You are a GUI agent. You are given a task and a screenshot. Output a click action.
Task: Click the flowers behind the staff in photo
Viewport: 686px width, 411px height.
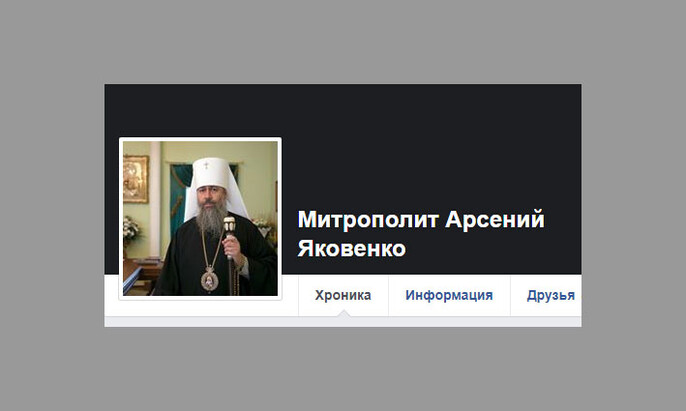(x=262, y=225)
